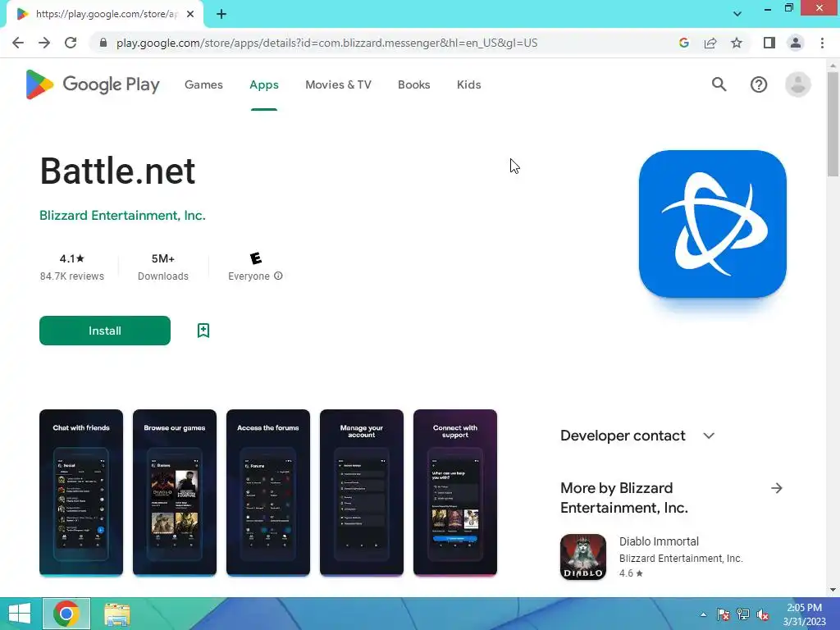Viewport: 840px width, 630px height.
Task: Open the Connect with support screenshot
Action: tap(455, 493)
